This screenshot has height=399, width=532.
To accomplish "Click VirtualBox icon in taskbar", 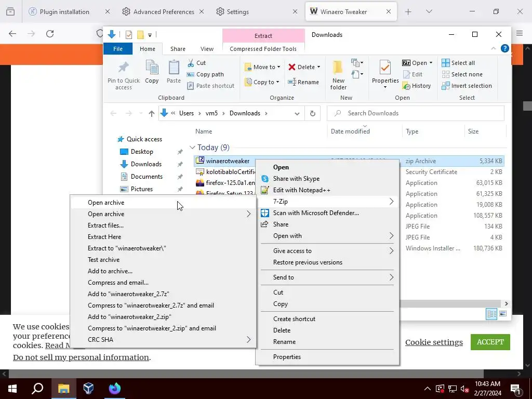I will (88, 389).
